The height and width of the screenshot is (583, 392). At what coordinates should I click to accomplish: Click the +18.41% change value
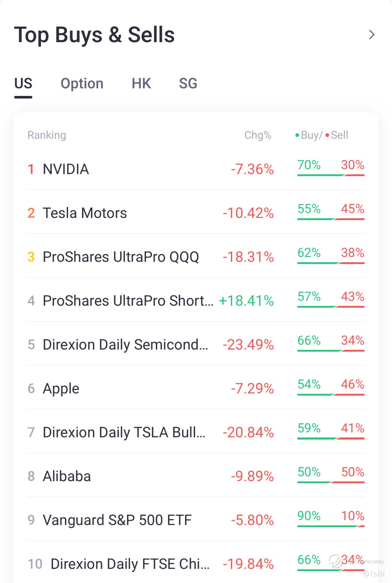click(246, 301)
